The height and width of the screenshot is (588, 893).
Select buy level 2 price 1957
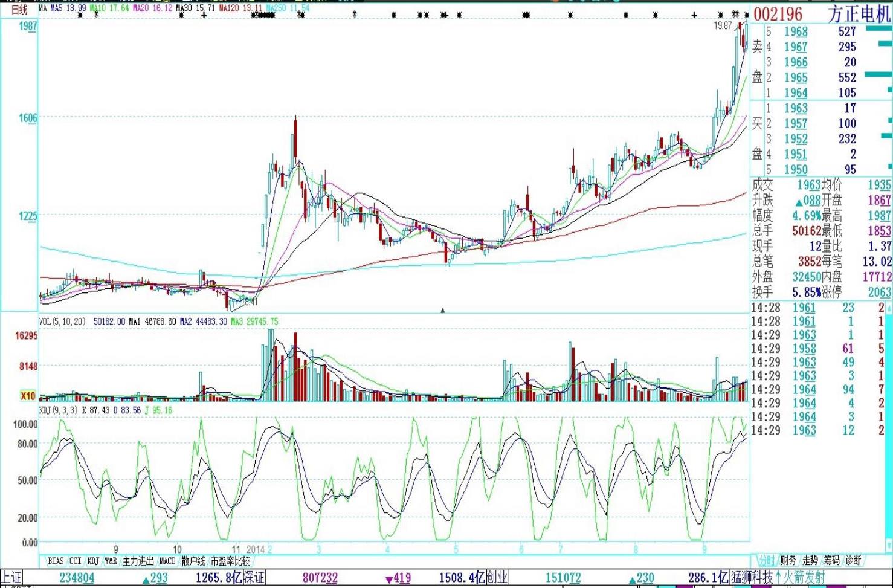pyautogui.click(x=796, y=123)
